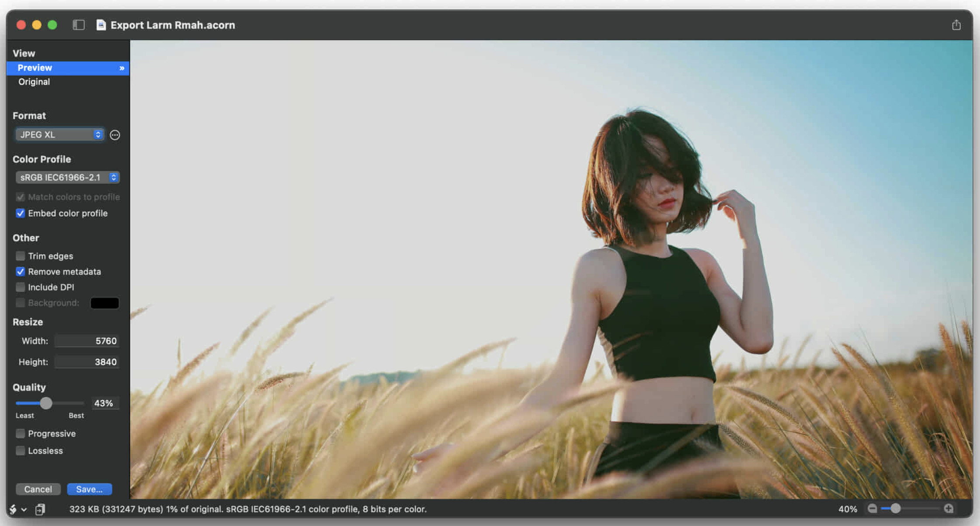This screenshot has width=980, height=526.
Task: Click the double chevron on Preview row
Action: [122, 68]
